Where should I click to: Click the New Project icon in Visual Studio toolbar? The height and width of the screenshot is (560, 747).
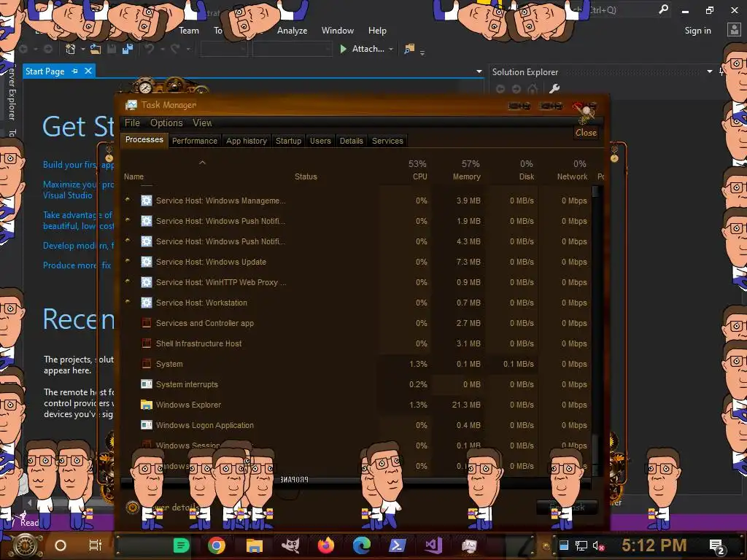click(x=71, y=49)
